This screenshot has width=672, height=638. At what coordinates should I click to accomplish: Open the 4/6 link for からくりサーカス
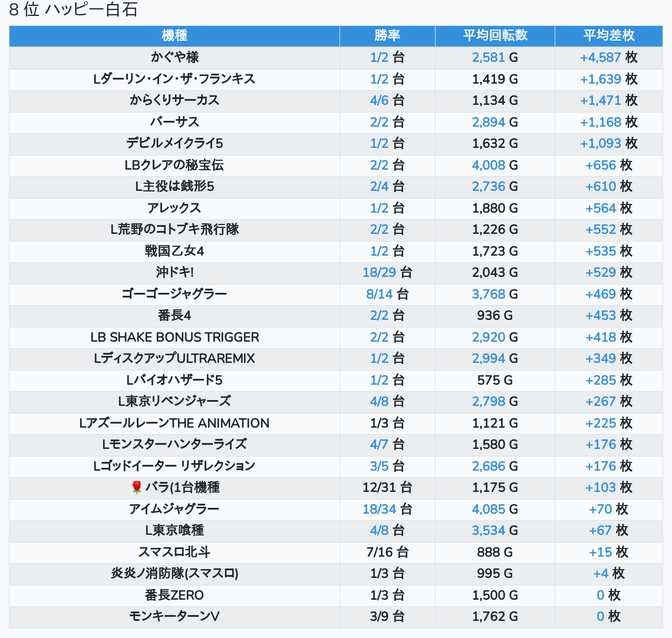coord(380,101)
